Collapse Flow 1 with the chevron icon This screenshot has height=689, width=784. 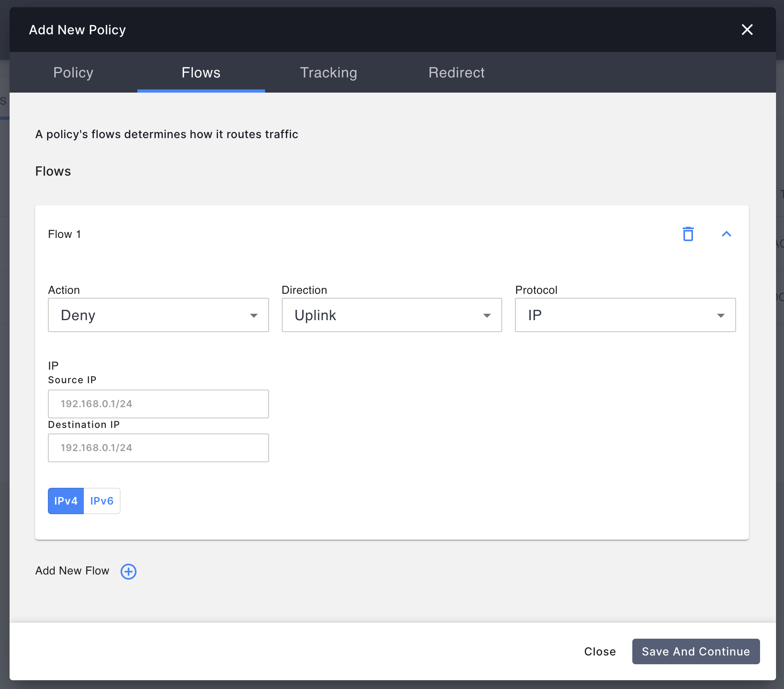pos(726,234)
